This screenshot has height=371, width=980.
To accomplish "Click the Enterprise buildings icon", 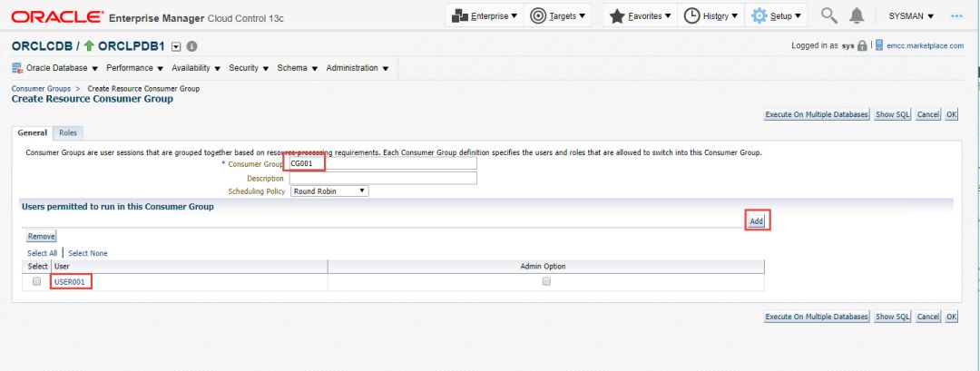I will 459,16.
